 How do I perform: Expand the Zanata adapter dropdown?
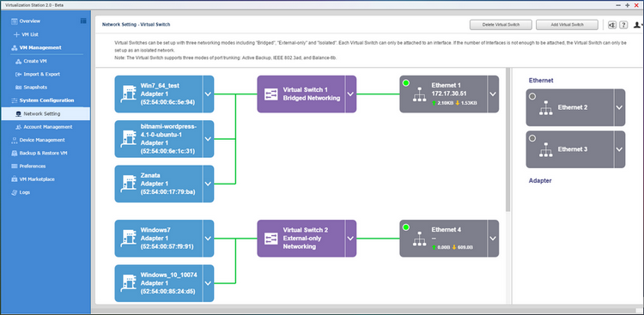pos(208,184)
